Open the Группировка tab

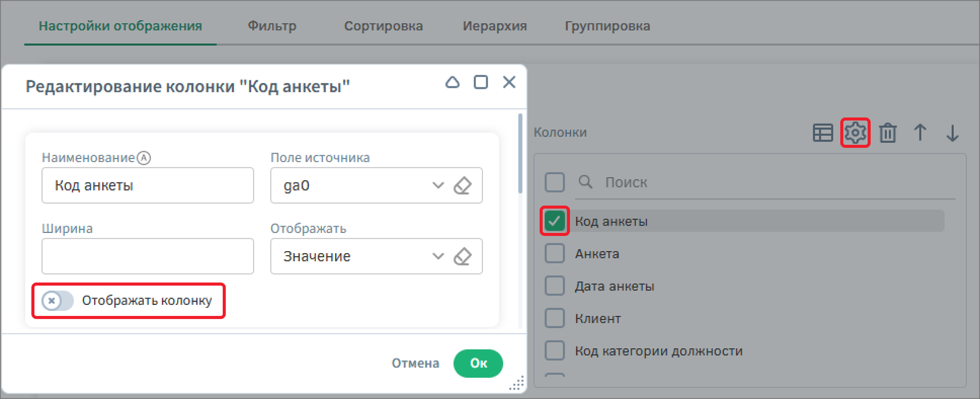point(607,26)
